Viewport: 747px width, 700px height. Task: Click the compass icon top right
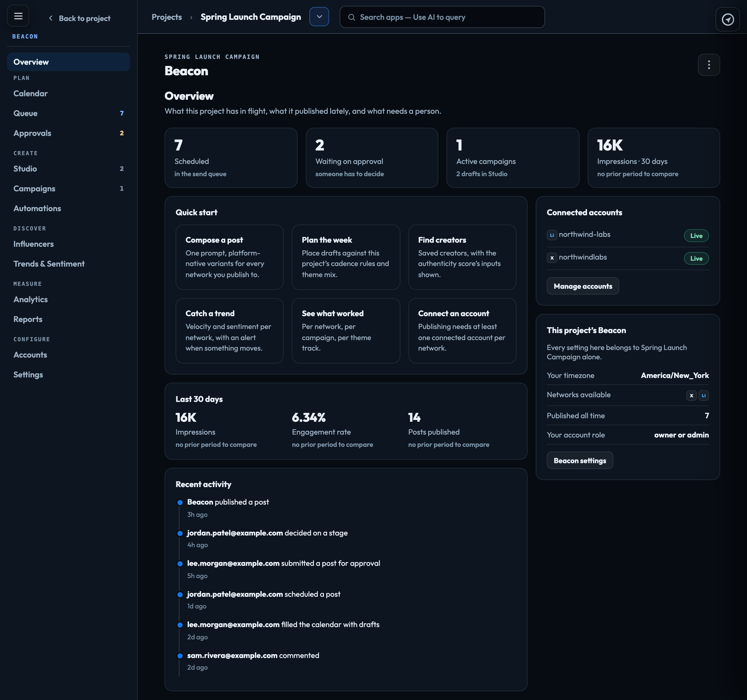pyautogui.click(x=727, y=19)
